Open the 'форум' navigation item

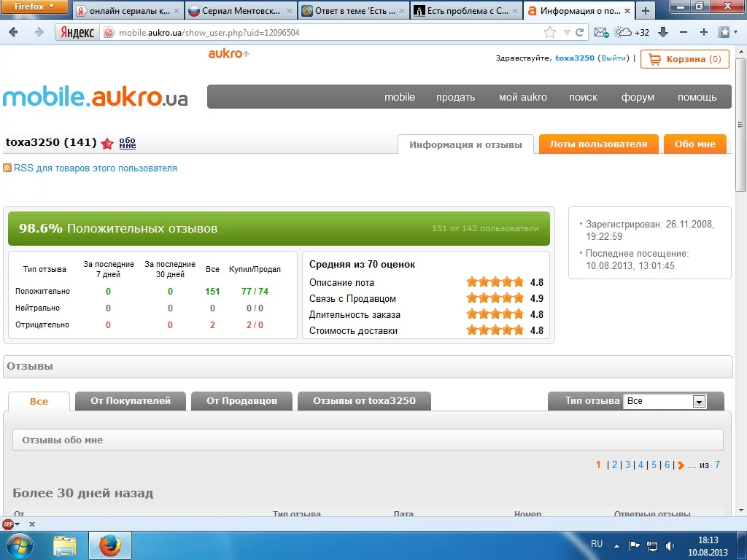[x=638, y=97]
